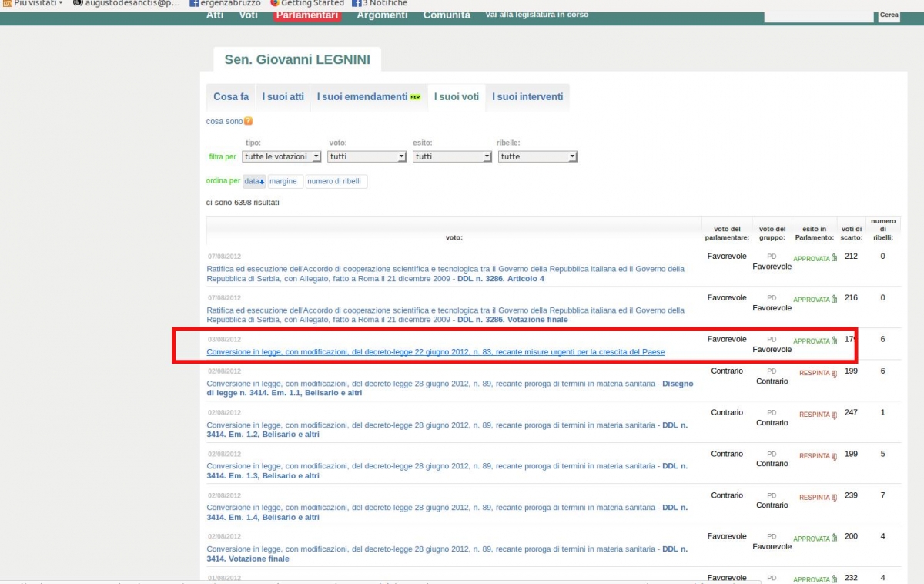The image size is (924, 584).
Task: Click the Facebook 3 Notifiche bookmark icon
Action: [x=357, y=3]
